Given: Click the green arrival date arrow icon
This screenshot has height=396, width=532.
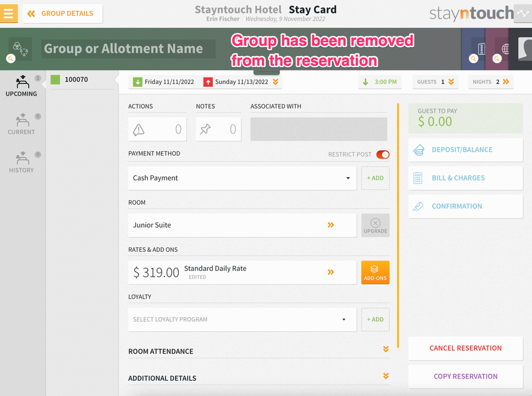Looking at the screenshot, I should click(x=138, y=82).
